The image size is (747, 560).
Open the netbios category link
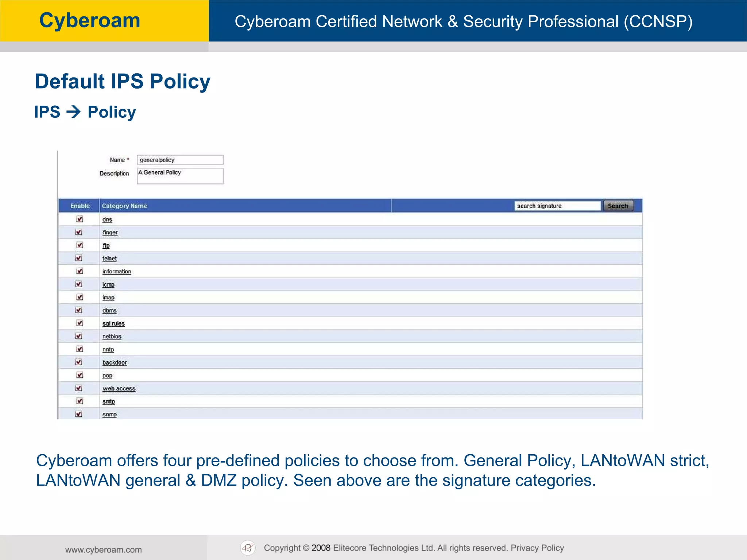point(112,337)
